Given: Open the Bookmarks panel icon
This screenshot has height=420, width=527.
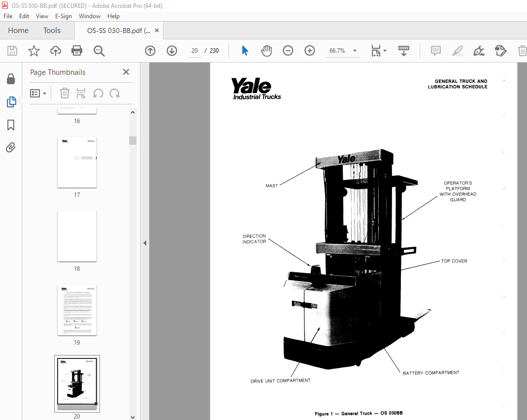Looking at the screenshot, I should tap(11, 125).
